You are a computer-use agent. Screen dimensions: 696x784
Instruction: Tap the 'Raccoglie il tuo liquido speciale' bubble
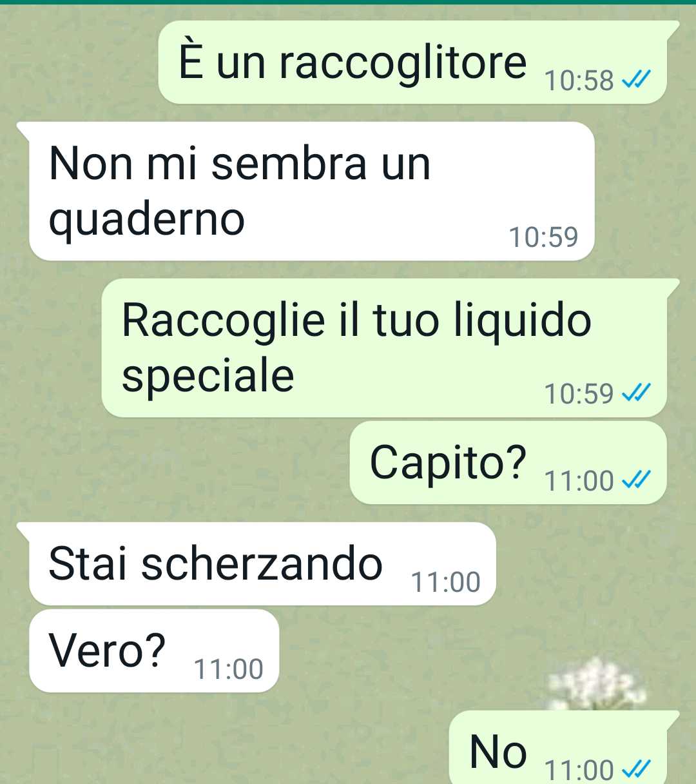point(384,348)
